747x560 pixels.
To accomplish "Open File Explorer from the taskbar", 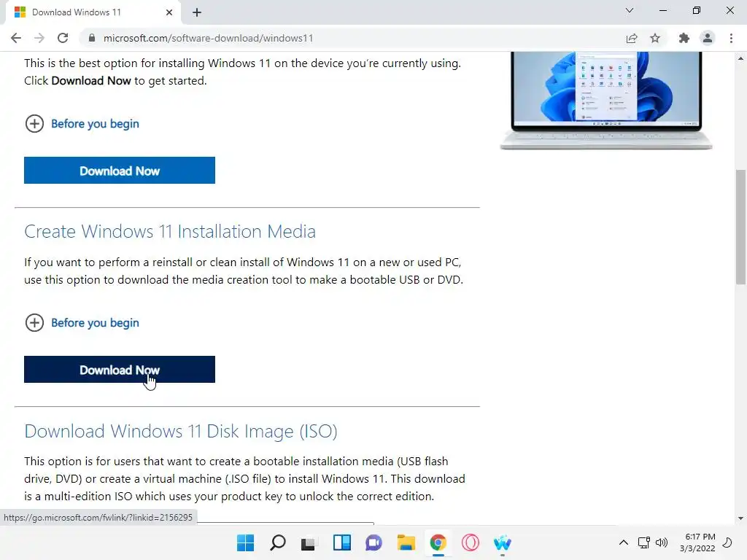I will [406, 542].
